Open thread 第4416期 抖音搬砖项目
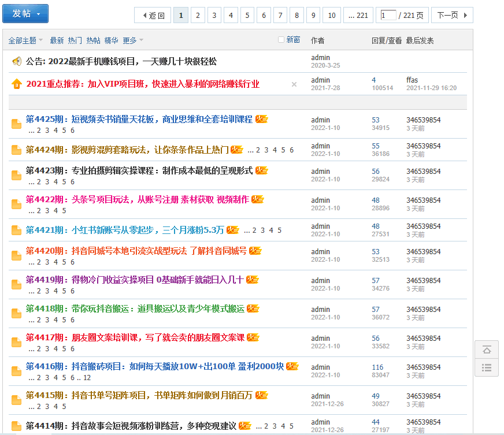The height and width of the screenshot is (435, 504). [155, 366]
